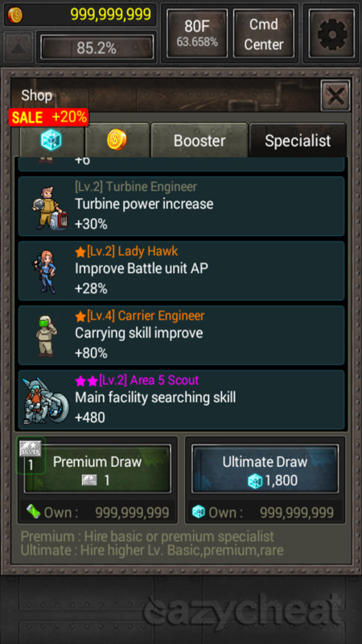Select the Carrier Engineer character icon
362x644 pixels.
click(x=47, y=336)
